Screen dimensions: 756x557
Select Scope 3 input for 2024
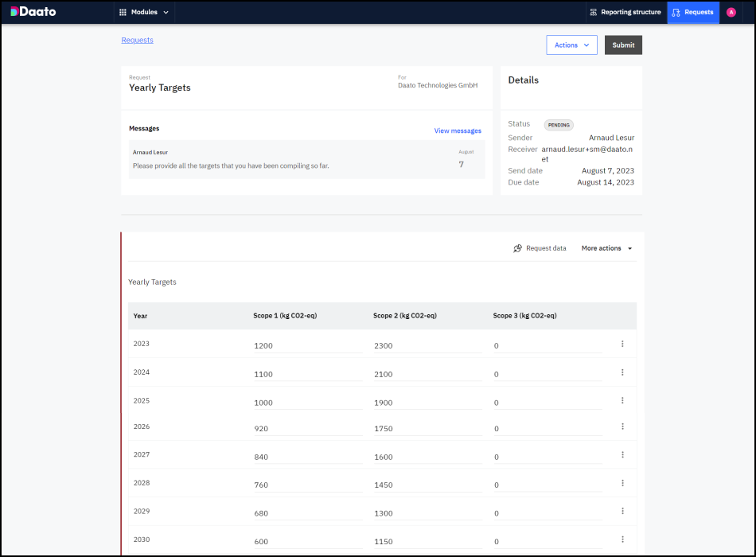click(547, 374)
